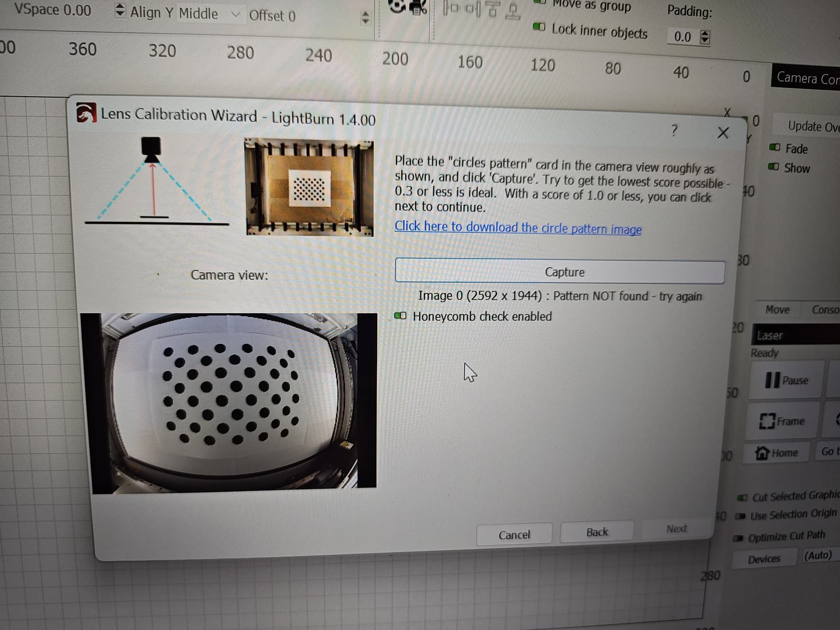Click the live camera view image

pos(230,402)
